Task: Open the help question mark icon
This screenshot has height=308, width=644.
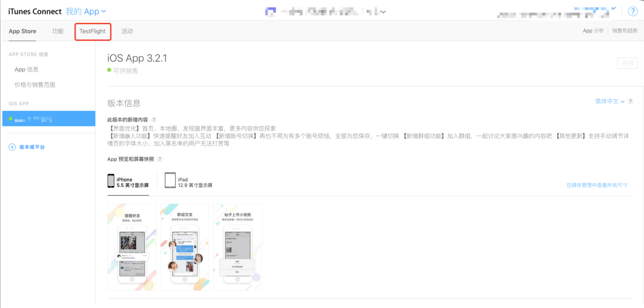Action: point(633,11)
